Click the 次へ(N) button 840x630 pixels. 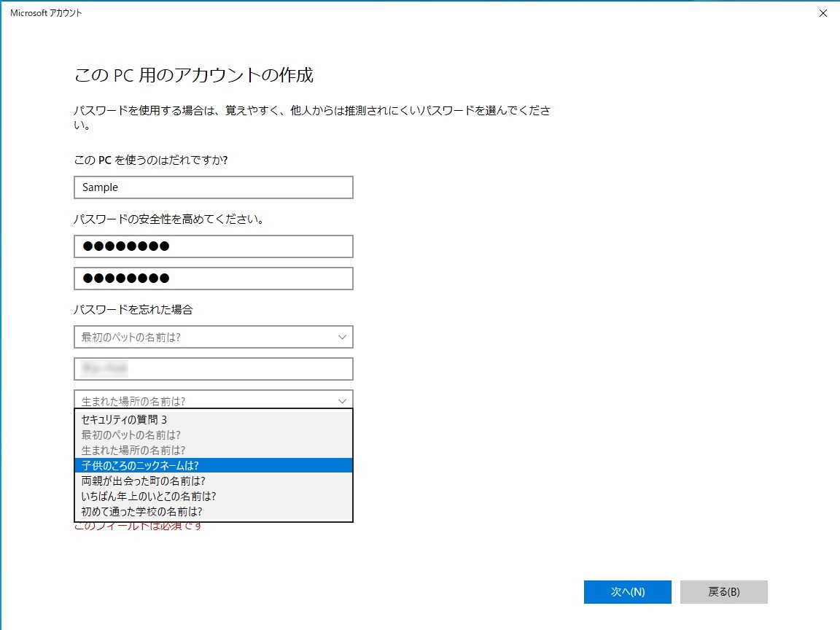[x=626, y=591]
